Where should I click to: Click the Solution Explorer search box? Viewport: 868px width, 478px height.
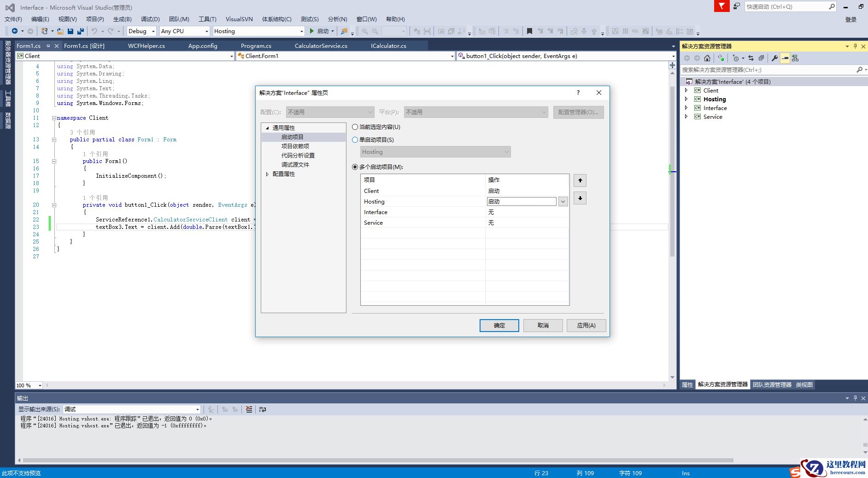point(767,70)
